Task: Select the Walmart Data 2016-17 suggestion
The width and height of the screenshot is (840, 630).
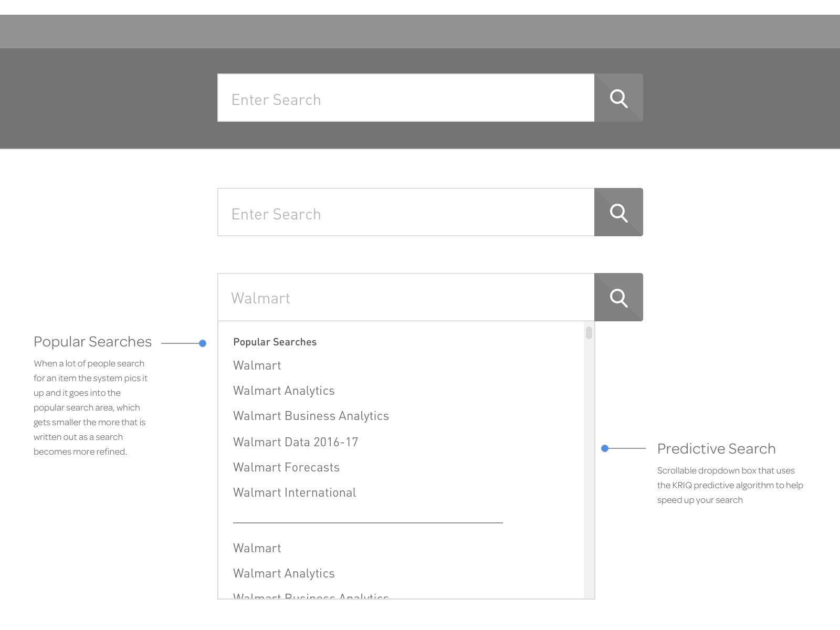Action: pos(296,442)
